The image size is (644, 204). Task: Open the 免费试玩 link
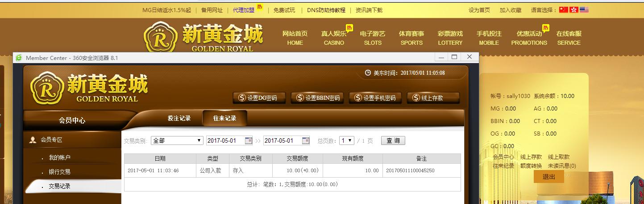[x=284, y=10]
